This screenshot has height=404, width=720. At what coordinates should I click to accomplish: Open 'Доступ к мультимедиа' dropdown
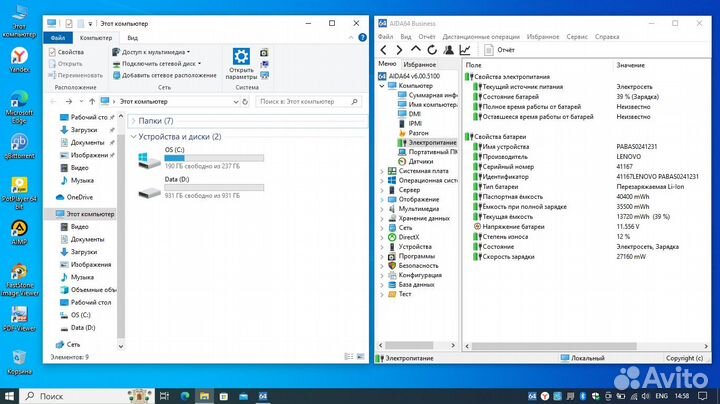(x=154, y=51)
